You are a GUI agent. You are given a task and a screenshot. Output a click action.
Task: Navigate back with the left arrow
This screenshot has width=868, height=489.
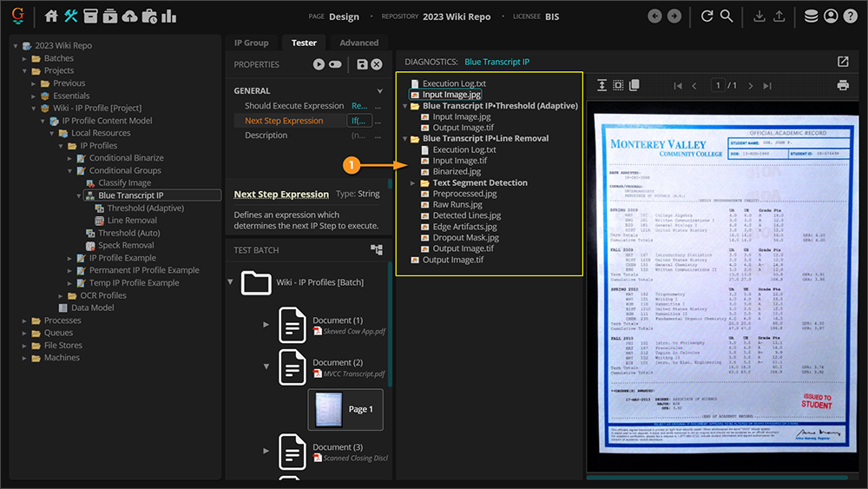pyautogui.click(x=654, y=16)
